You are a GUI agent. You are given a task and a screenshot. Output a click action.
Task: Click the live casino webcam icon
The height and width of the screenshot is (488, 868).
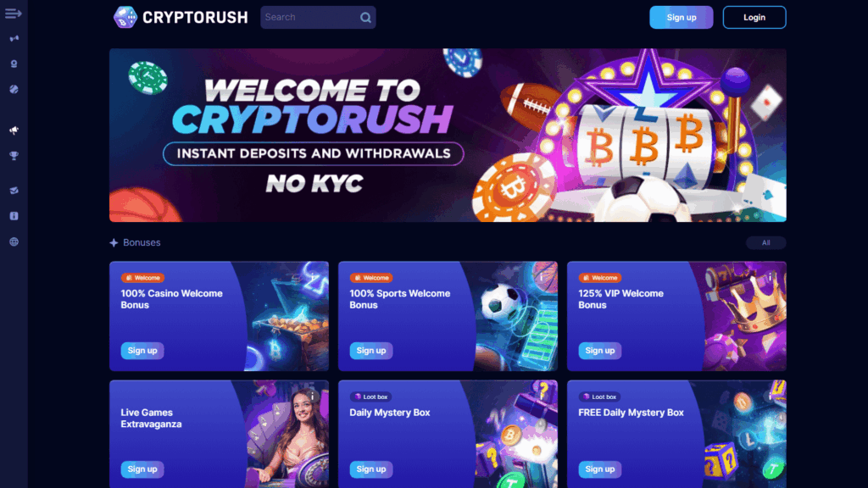tap(14, 64)
